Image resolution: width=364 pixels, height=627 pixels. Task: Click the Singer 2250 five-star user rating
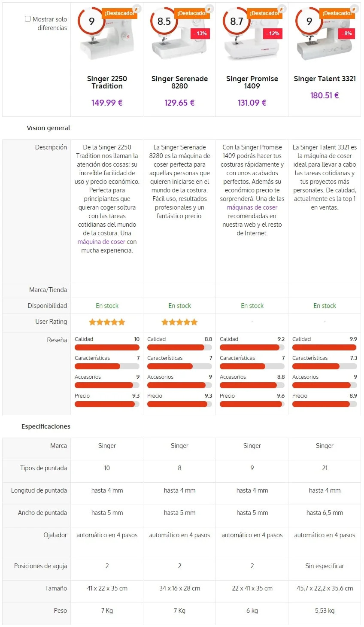[x=107, y=322]
